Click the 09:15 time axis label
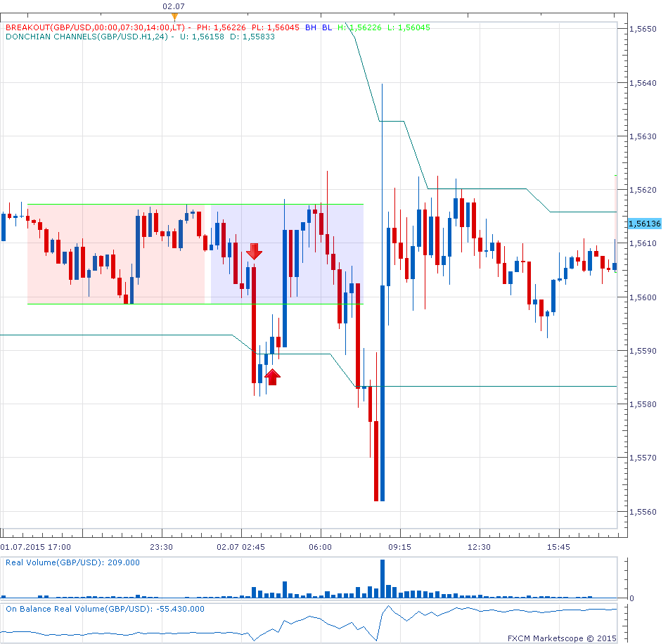This screenshot has width=668, height=644. (x=399, y=547)
